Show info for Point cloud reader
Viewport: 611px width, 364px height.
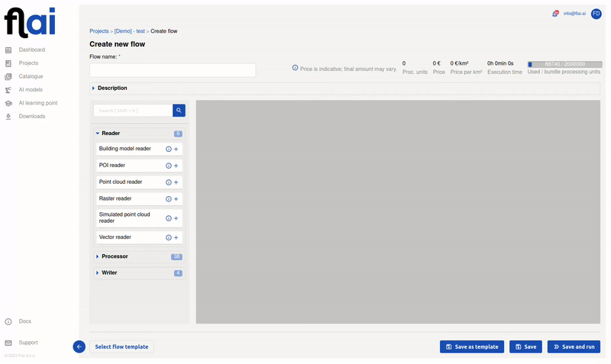(x=168, y=182)
